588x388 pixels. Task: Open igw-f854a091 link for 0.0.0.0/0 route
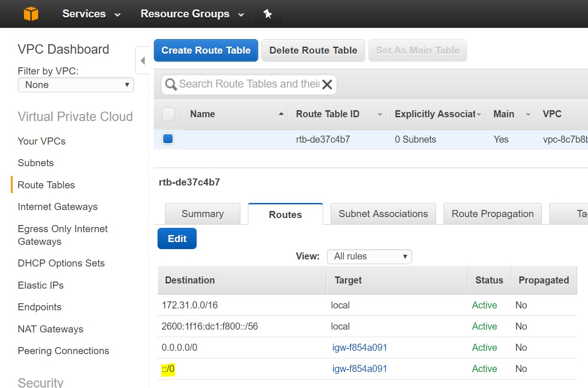(359, 348)
